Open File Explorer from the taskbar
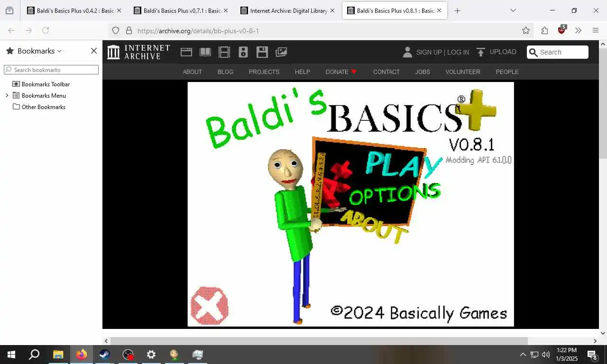 coord(58,354)
